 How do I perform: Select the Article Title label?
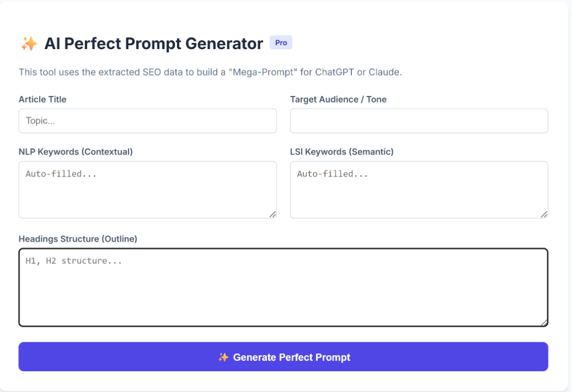42,99
